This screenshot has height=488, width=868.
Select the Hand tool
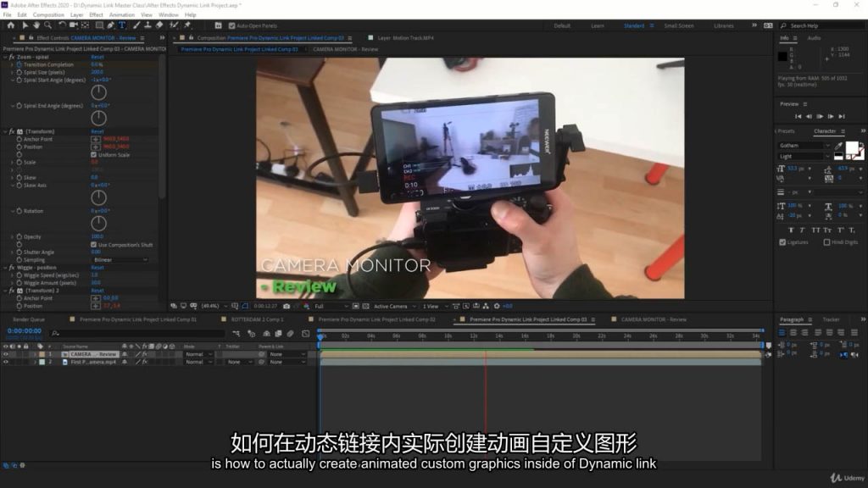click(36, 25)
